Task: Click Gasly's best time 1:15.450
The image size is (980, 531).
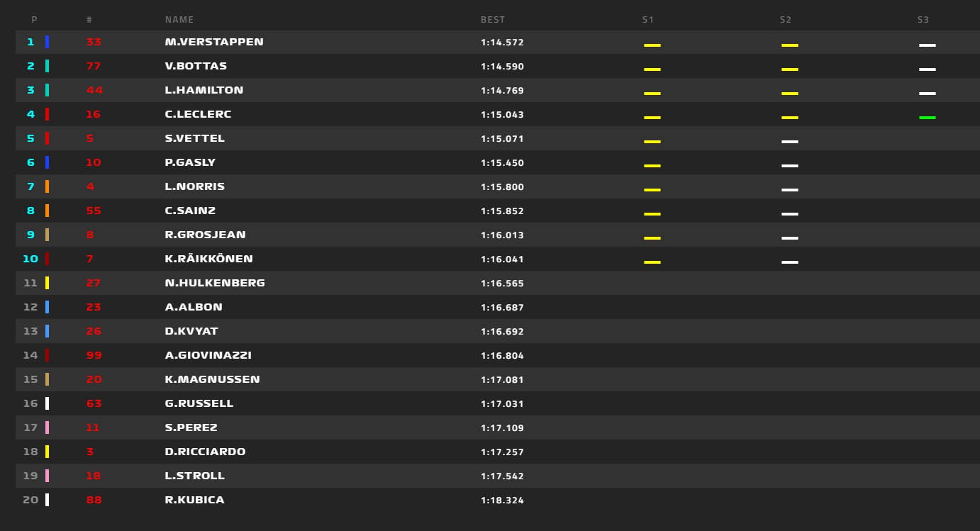Action: (502, 163)
